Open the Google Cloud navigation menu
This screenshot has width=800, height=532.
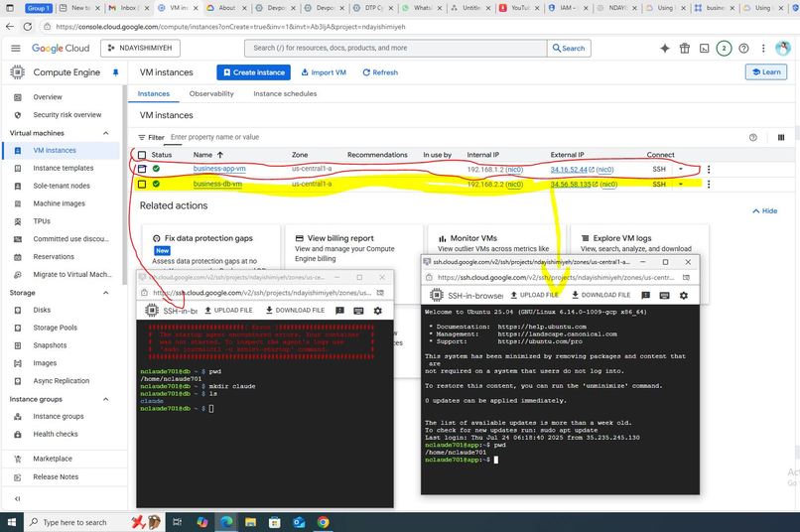pos(16,48)
